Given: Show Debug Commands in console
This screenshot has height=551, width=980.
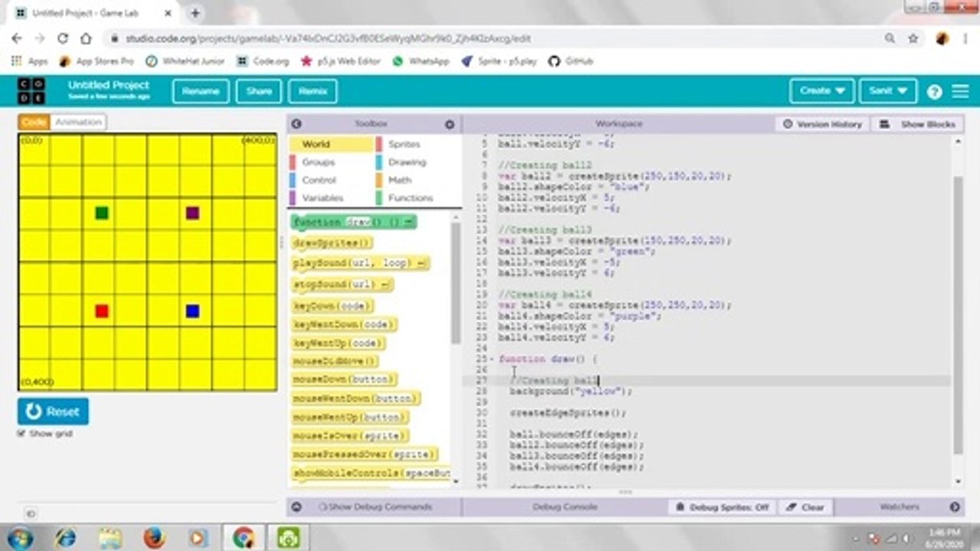Looking at the screenshot, I should click(375, 507).
